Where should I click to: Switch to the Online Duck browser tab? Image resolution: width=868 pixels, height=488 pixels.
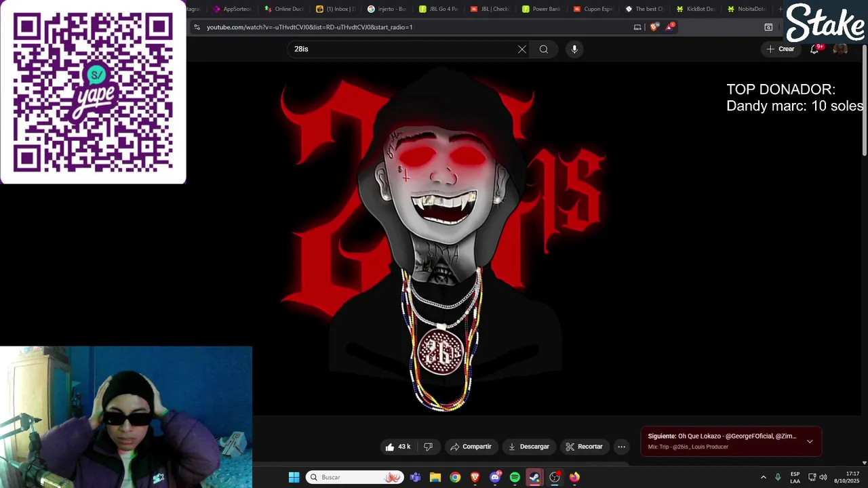(284, 9)
